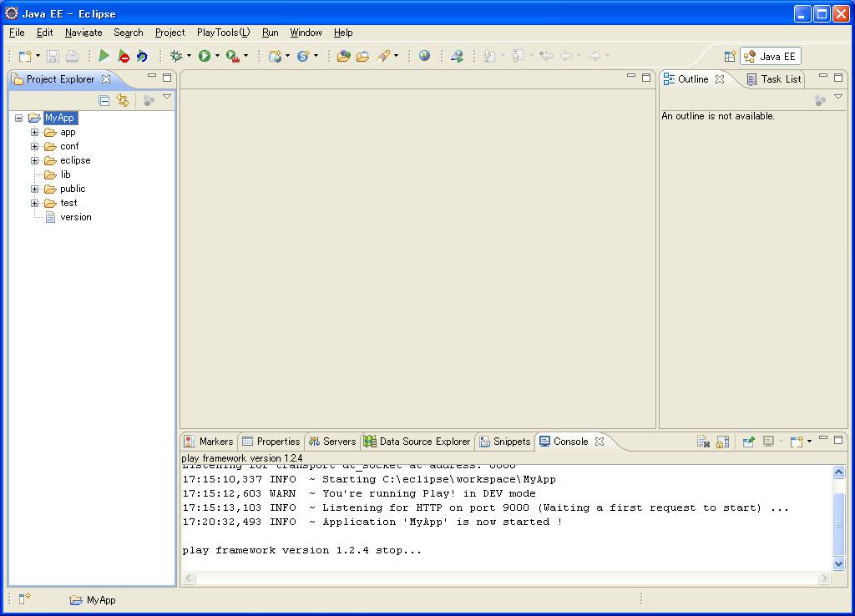Expand the app folder

point(34,132)
